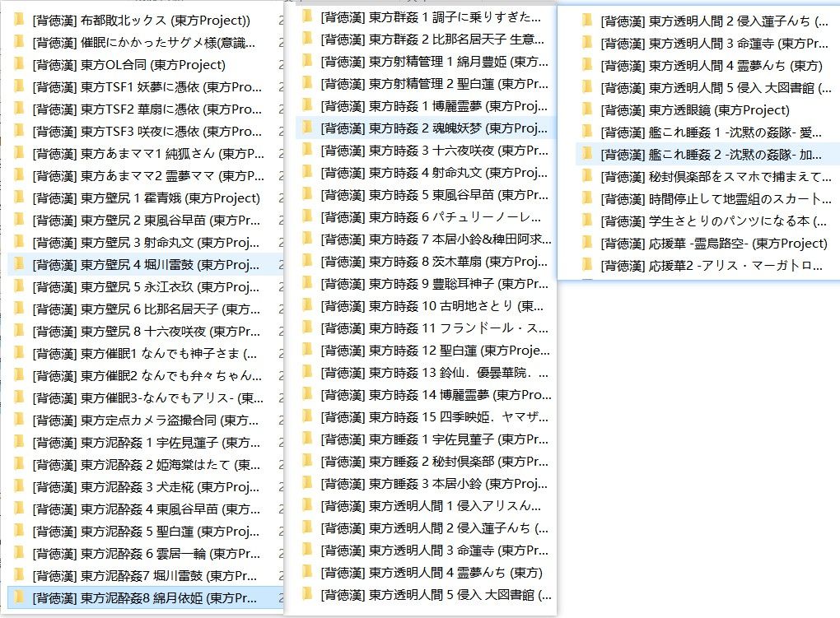
Task: Click folder icon of 秘封倶楽部をスマホで捕まえて
Action: coord(587,176)
